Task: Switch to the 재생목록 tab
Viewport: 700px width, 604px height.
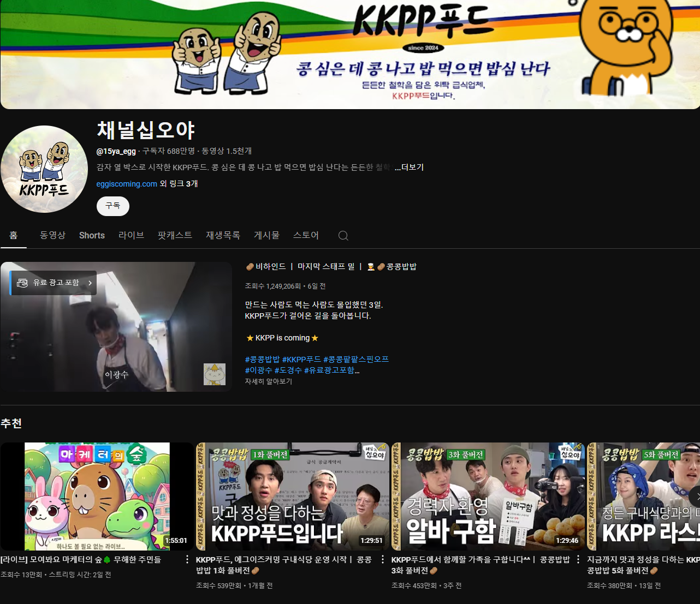Action: point(223,235)
